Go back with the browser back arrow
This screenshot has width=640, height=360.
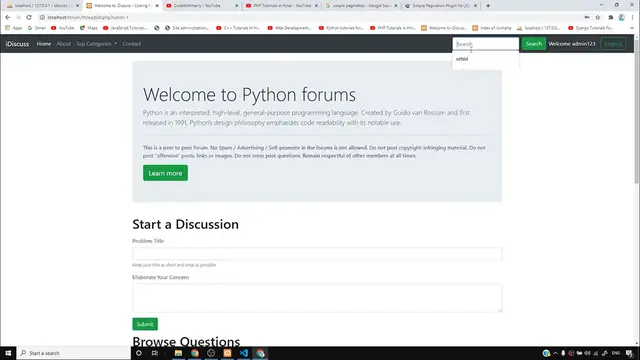tap(8, 17)
